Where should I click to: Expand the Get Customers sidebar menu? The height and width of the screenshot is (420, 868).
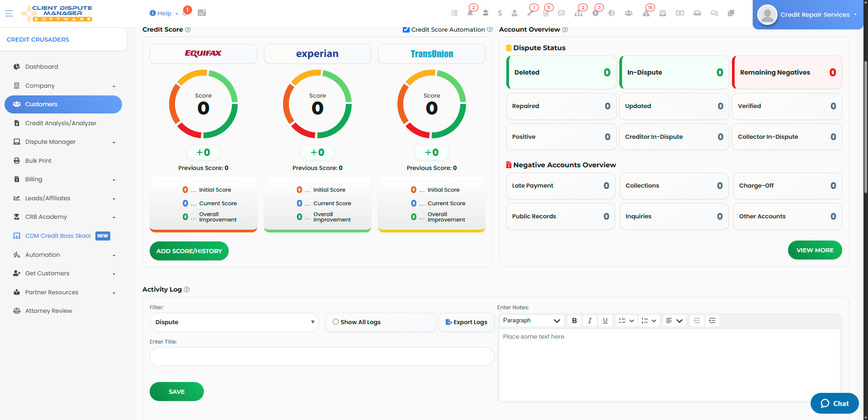(x=63, y=274)
